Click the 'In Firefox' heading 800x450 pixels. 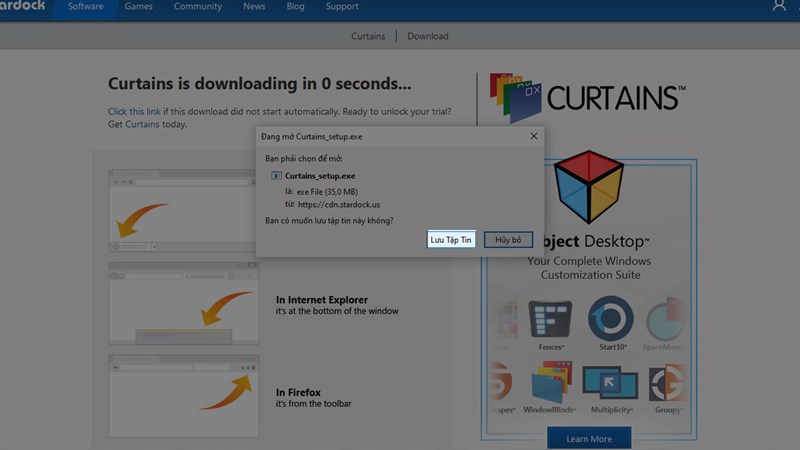[x=298, y=392]
